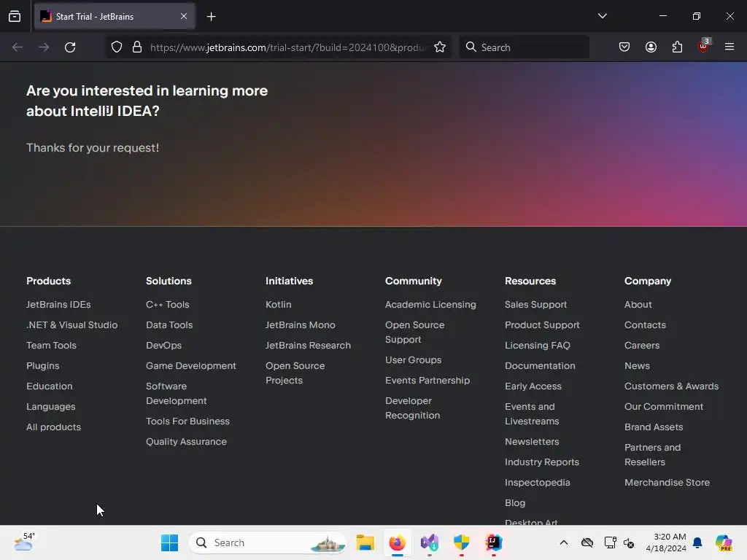This screenshot has height=560, width=747.
Task: Close the Start Trial - JetBrains tab
Action: (183, 16)
